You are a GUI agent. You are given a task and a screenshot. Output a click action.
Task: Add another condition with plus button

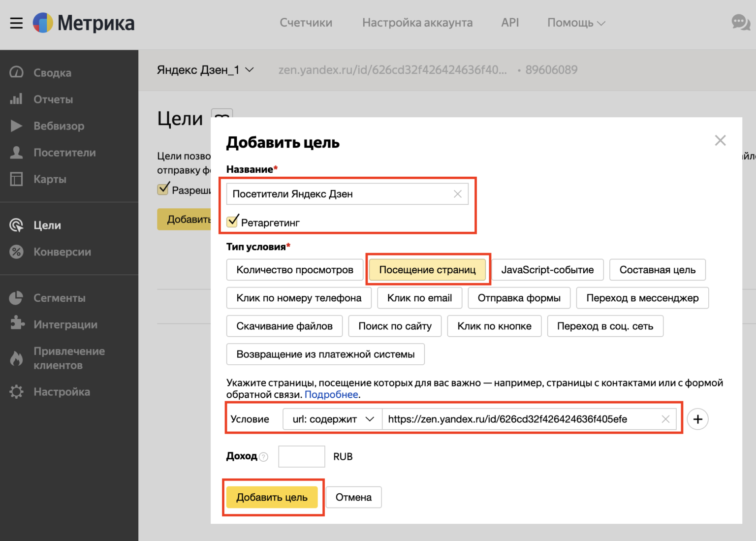point(697,419)
